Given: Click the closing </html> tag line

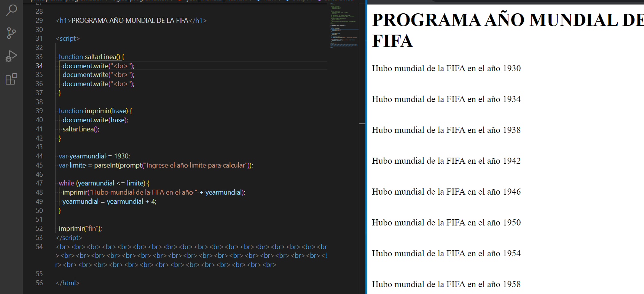Looking at the screenshot, I should 68,283.
